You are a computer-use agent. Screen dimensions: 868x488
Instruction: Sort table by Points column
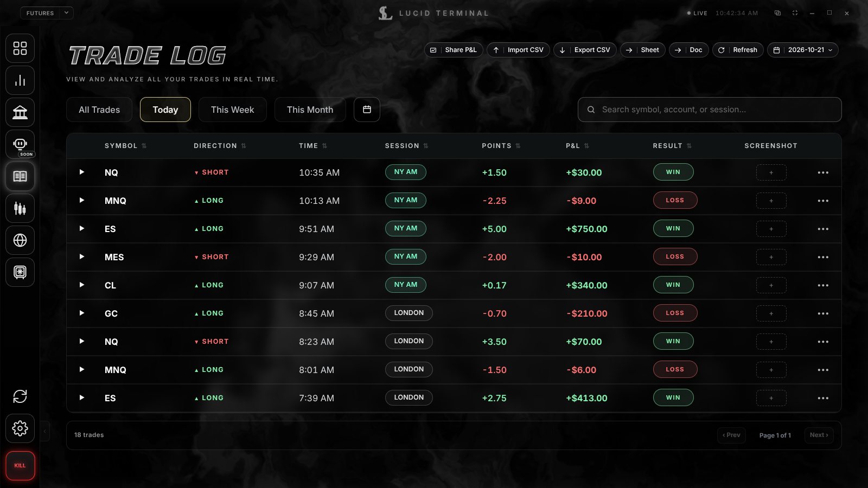[x=501, y=146]
